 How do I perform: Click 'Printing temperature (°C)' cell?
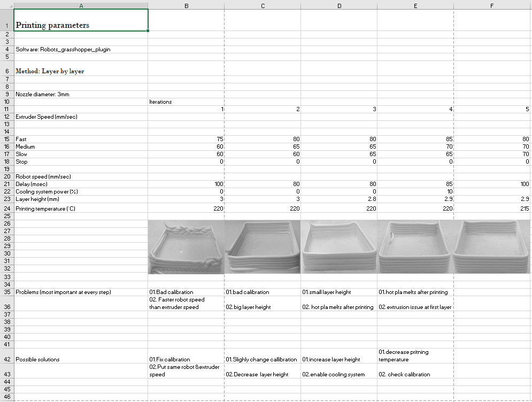[x=81, y=208]
